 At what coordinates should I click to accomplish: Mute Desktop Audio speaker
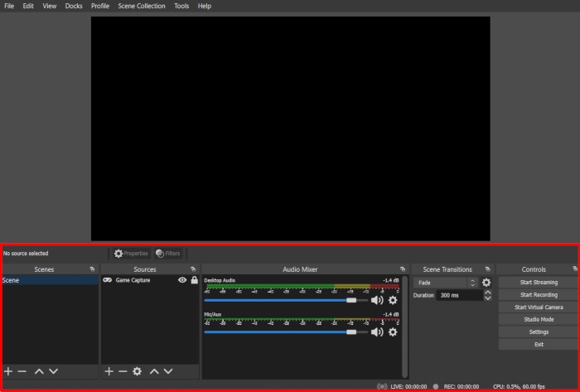pyautogui.click(x=377, y=300)
